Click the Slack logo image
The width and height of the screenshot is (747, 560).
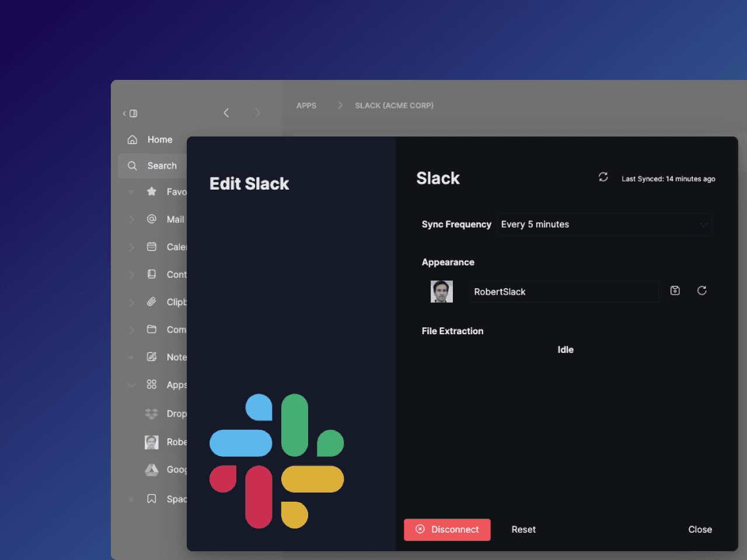pos(277,461)
